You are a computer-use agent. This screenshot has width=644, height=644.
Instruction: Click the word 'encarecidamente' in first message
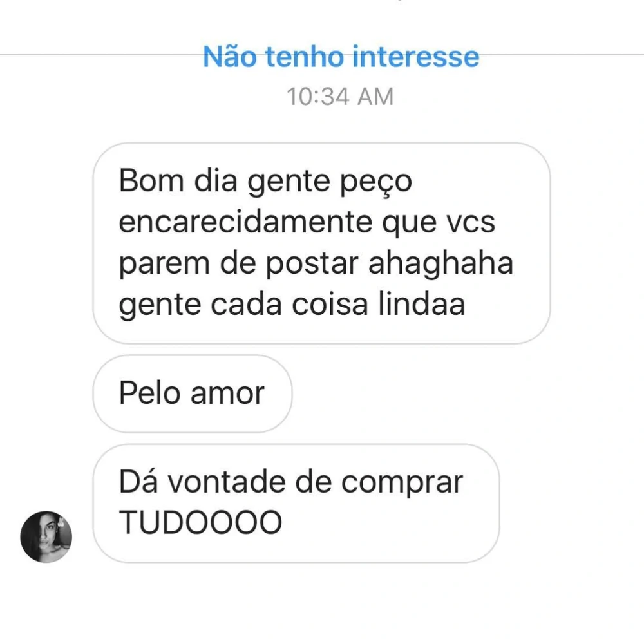pos(245,222)
